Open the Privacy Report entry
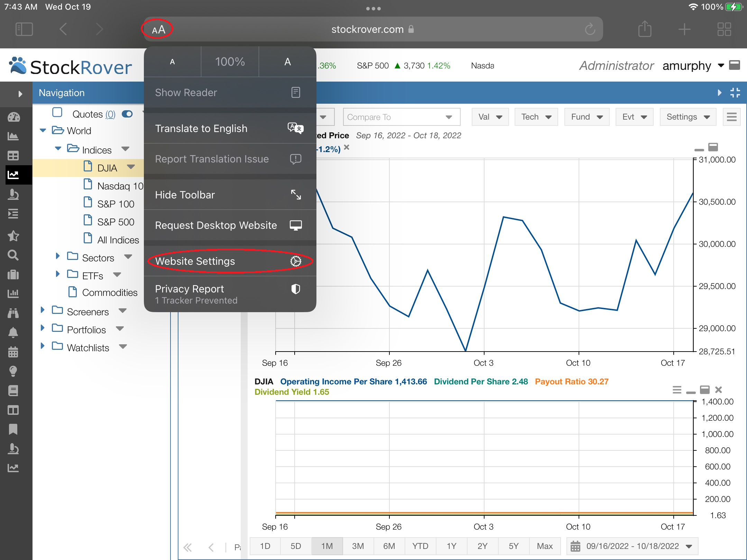The image size is (747, 560). [230, 294]
